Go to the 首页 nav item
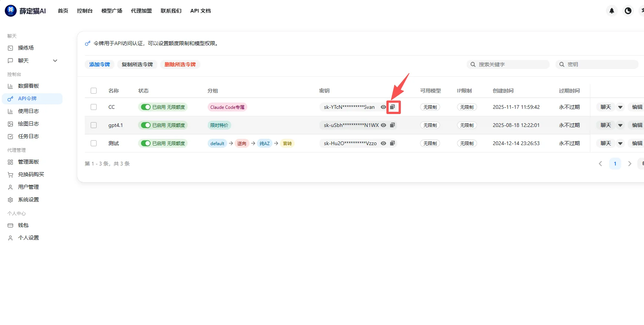This screenshot has width=644, height=325. 63,11
